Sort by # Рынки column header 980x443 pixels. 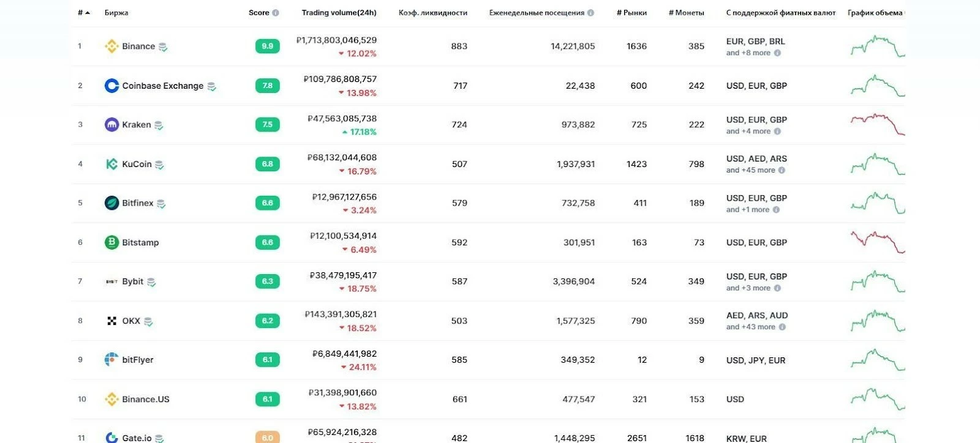(x=631, y=13)
